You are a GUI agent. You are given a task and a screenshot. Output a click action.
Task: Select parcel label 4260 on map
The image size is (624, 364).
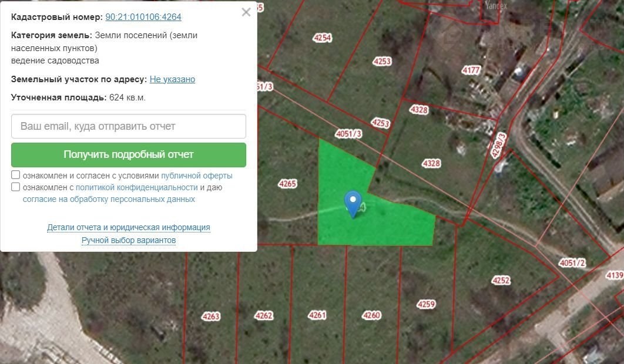pyautogui.click(x=371, y=315)
